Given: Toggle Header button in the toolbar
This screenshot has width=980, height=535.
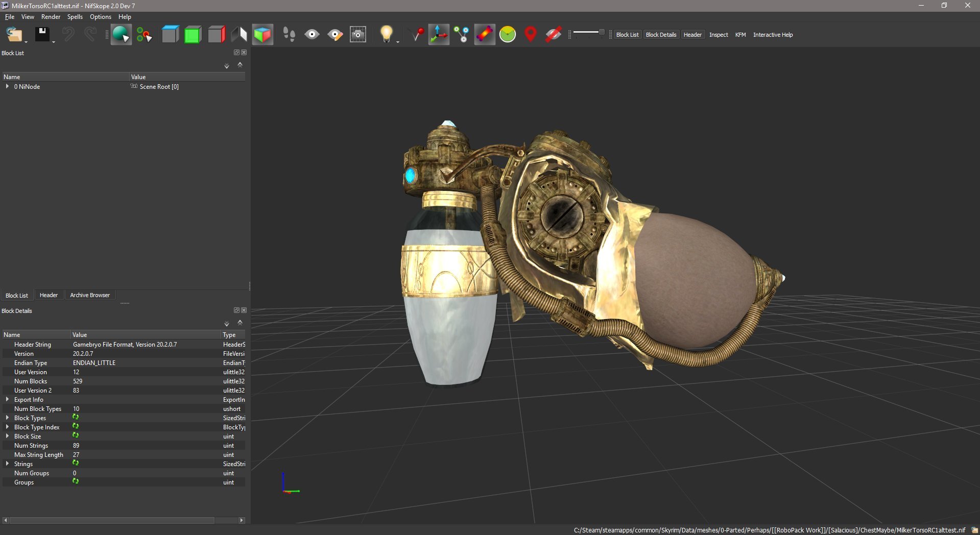Looking at the screenshot, I should coord(692,35).
